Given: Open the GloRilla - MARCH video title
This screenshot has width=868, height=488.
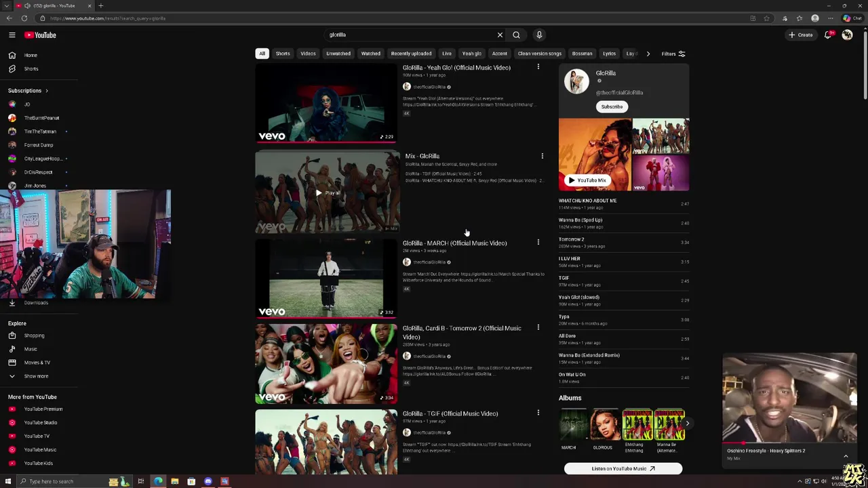Looking at the screenshot, I should (x=455, y=243).
